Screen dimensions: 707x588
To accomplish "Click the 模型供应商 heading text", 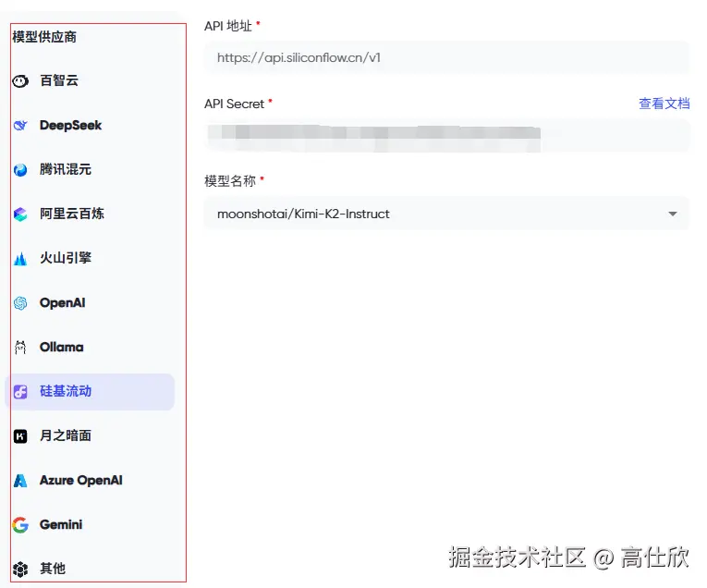I will pyautogui.click(x=44, y=37).
